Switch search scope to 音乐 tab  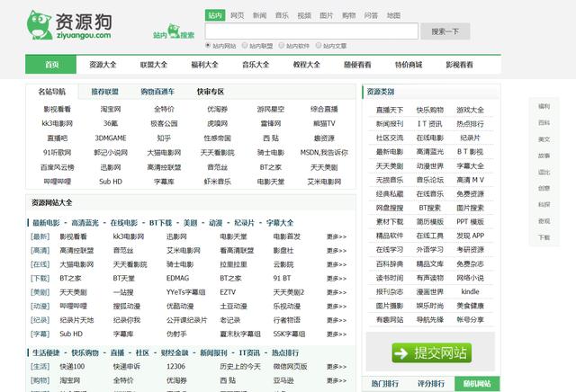point(282,15)
